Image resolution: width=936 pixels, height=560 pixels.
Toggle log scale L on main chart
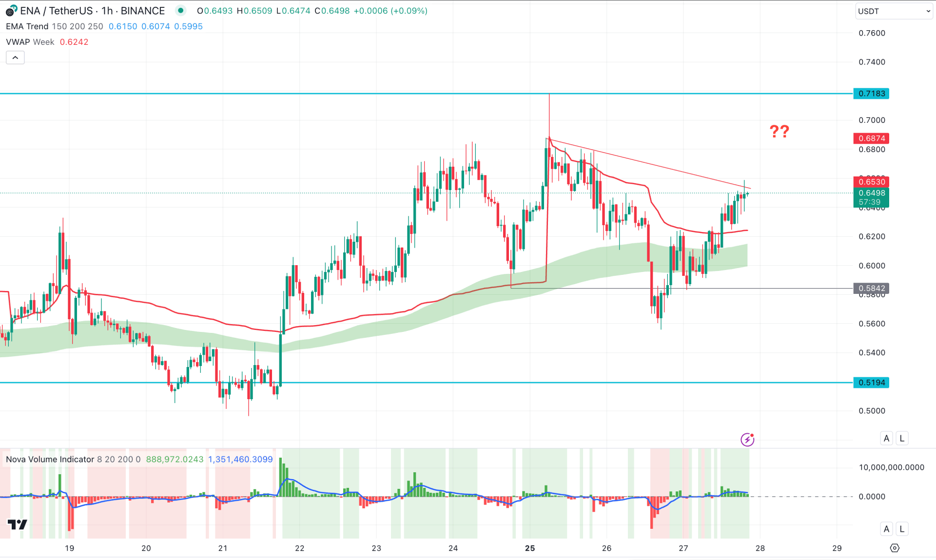coord(902,438)
